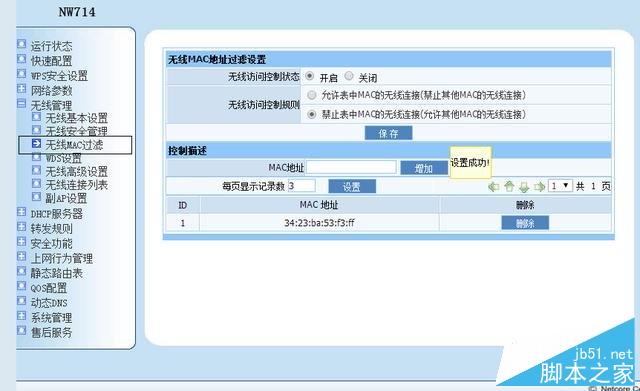Expand the 安全功能 plus icon
The width and height of the screenshot is (640, 391).
(x=22, y=241)
